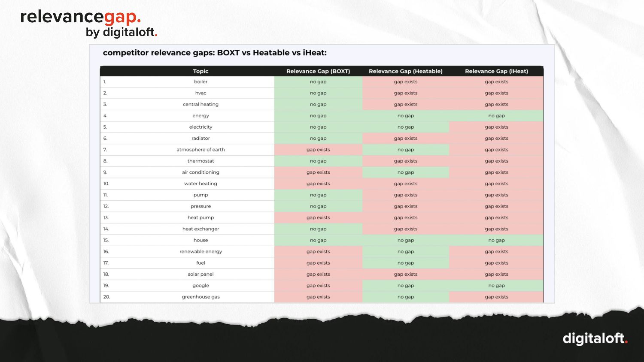The image size is (644, 362).
Task: Click the 'competitor relevance gaps' table heading
Action: 215,53
